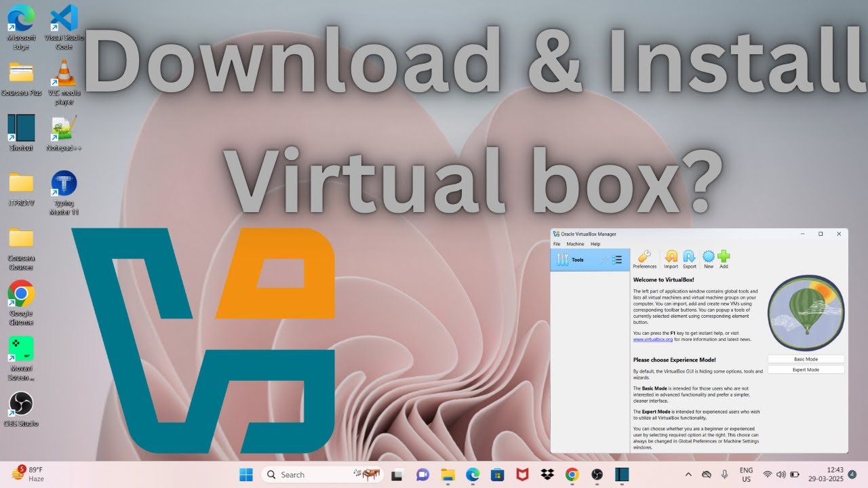The height and width of the screenshot is (488, 868).
Task: Click the microphone tray icon
Action: [725, 474]
